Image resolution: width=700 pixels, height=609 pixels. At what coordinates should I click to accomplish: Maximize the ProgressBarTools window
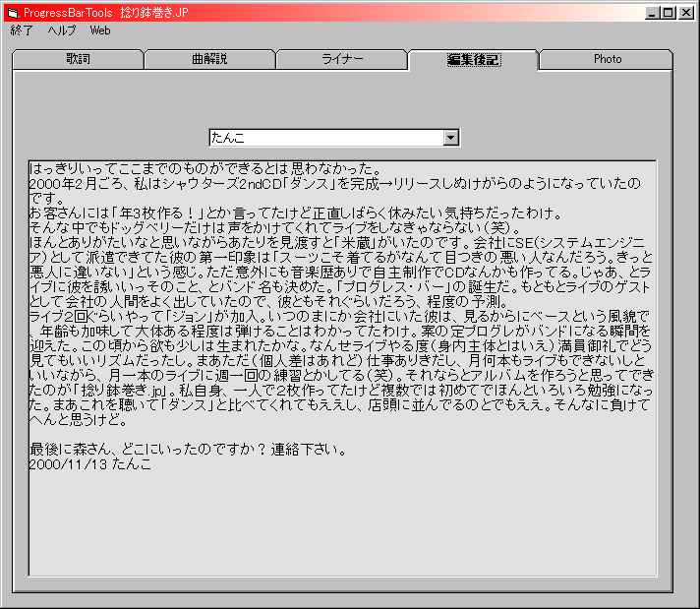[x=669, y=13]
